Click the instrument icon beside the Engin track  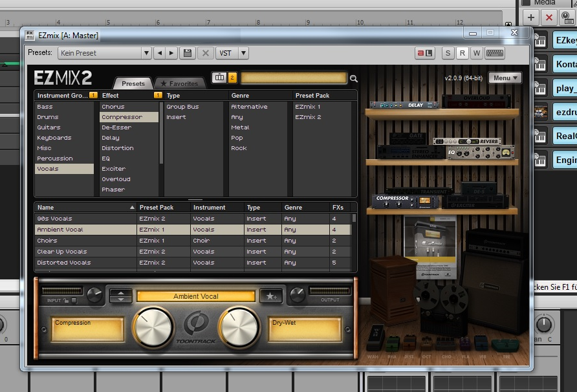click(x=540, y=160)
